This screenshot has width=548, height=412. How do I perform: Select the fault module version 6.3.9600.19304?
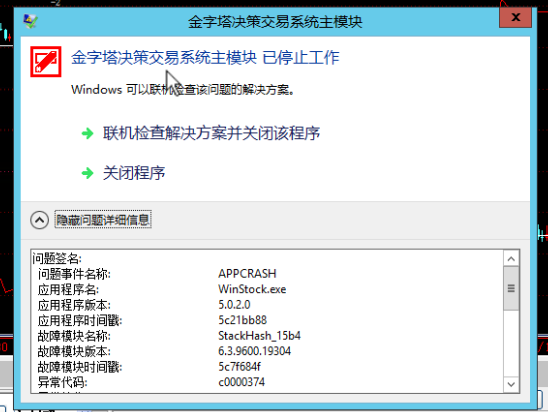pyautogui.click(x=254, y=351)
